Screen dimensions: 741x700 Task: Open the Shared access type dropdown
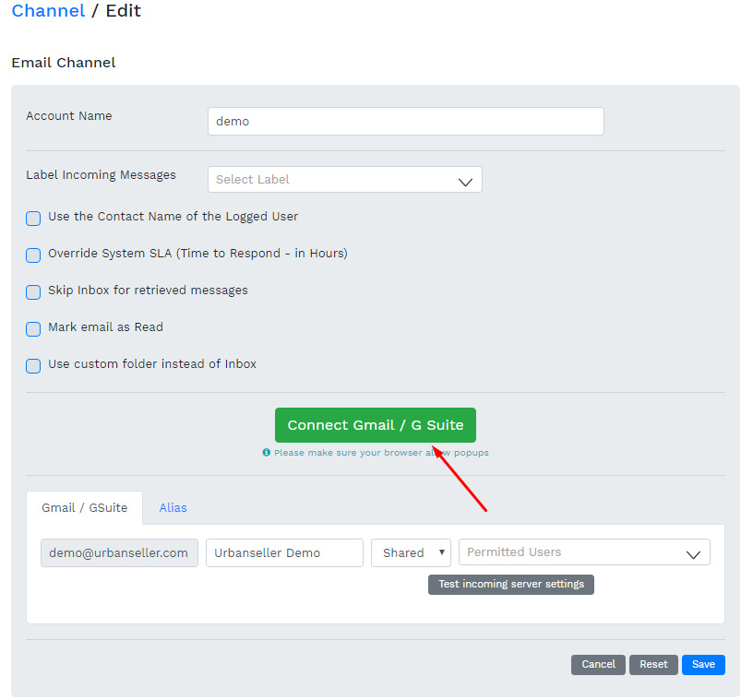point(411,552)
